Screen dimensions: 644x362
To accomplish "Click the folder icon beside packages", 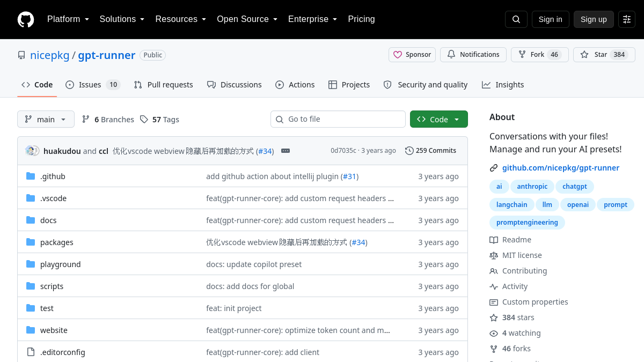I will (x=31, y=242).
